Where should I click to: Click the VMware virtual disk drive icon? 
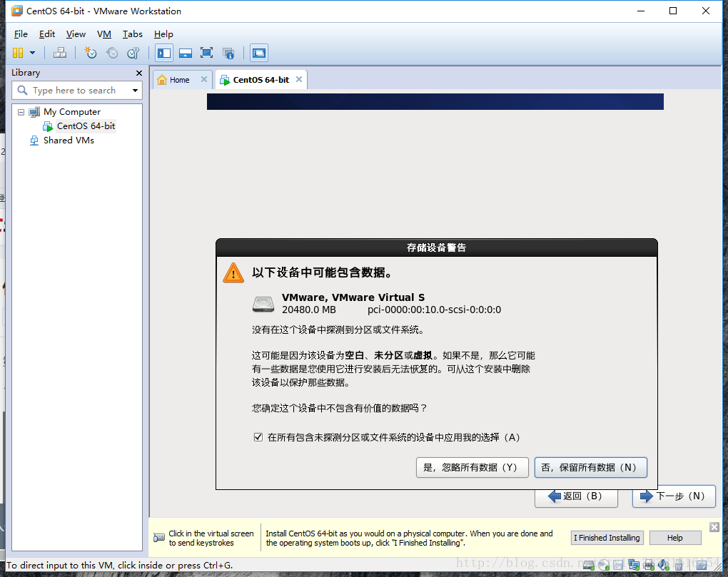pyautogui.click(x=263, y=305)
